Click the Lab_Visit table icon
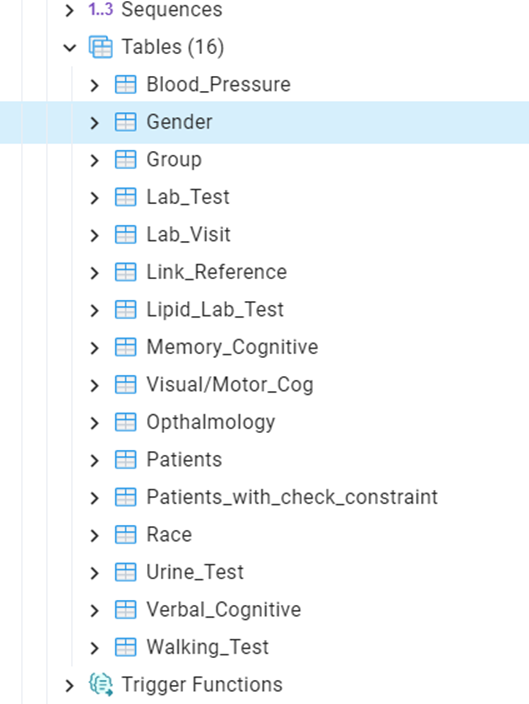529x704 pixels. click(x=125, y=234)
